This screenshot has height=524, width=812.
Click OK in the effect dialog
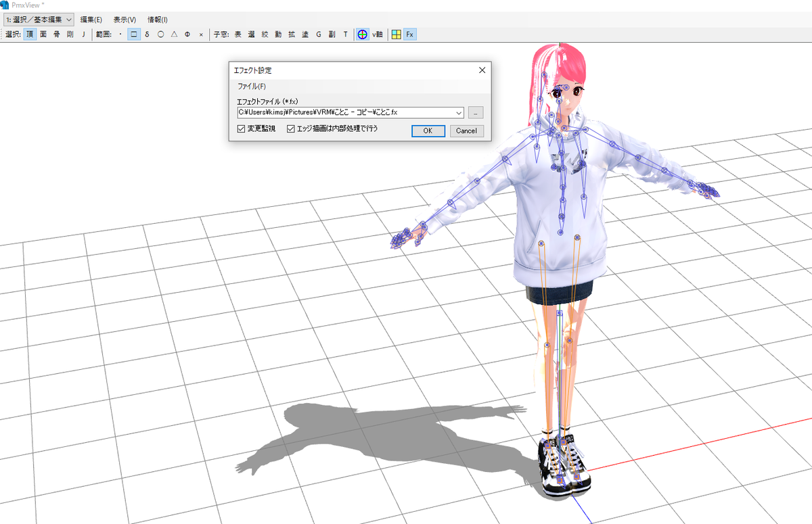coord(428,130)
